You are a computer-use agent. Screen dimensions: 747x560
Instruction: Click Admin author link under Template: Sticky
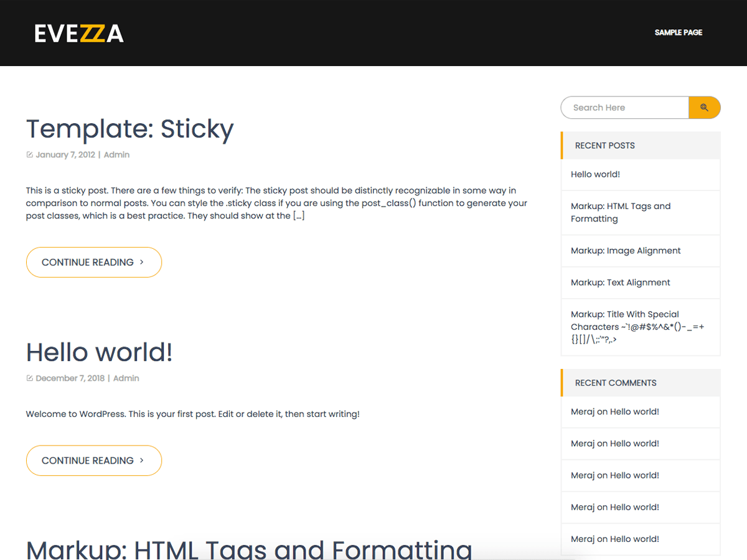[116, 154]
